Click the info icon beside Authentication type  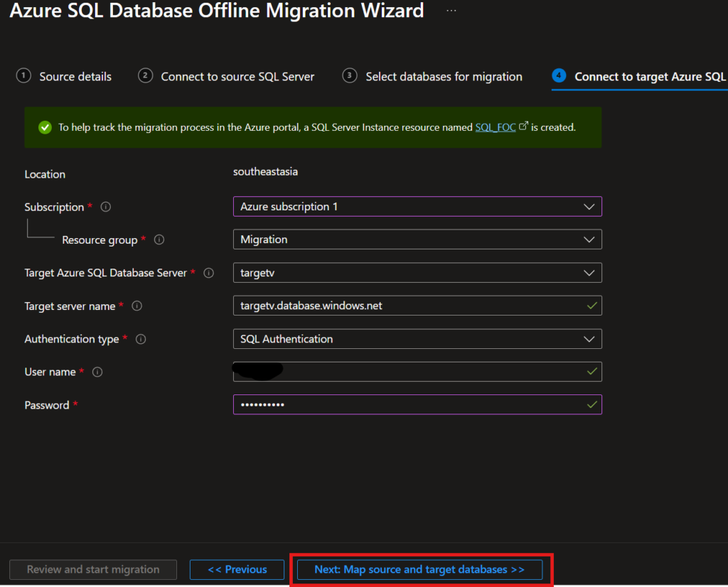(141, 340)
